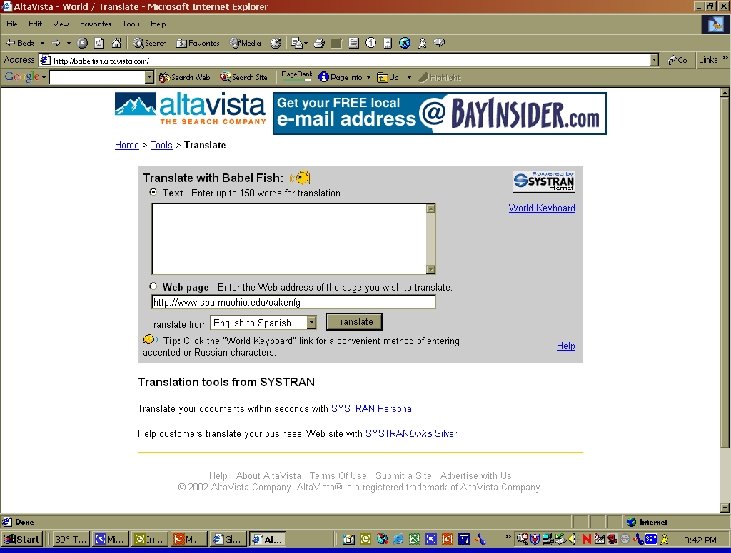Click the altavista logo
731x553 pixels.
click(190, 109)
